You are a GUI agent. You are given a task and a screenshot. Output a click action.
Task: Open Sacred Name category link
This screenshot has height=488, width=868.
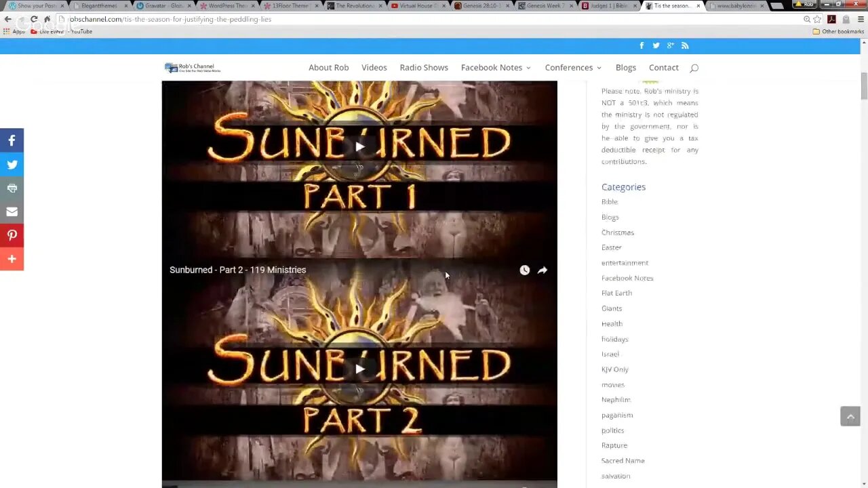[623, 461]
